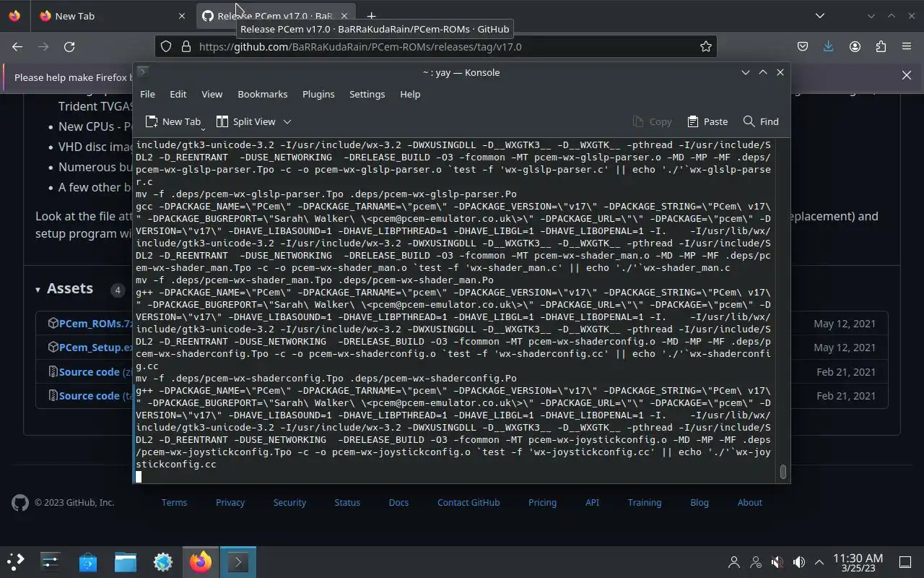
Task: Open the Firefox downloads panel
Action: (828, 46)
